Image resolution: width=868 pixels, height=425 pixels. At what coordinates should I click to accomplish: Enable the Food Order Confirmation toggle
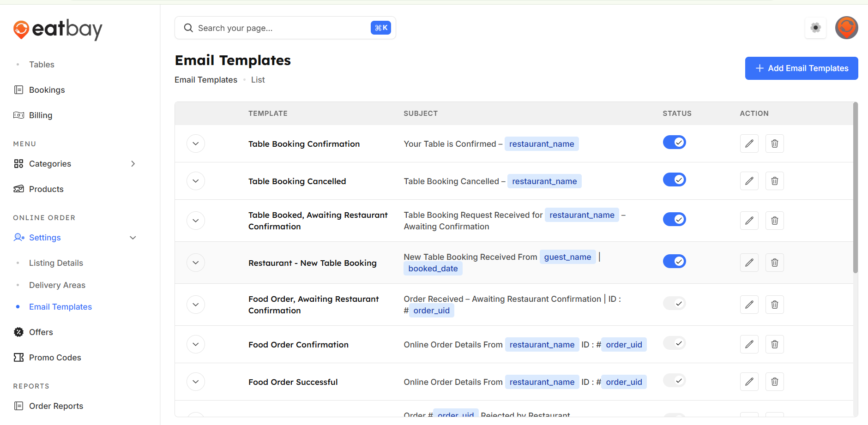(674, 343)
